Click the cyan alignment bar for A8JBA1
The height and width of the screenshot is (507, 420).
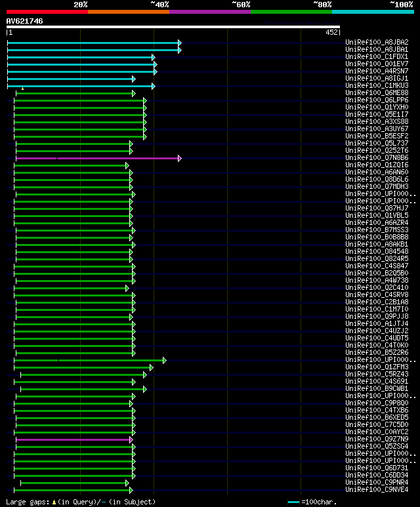pos(93,50)
